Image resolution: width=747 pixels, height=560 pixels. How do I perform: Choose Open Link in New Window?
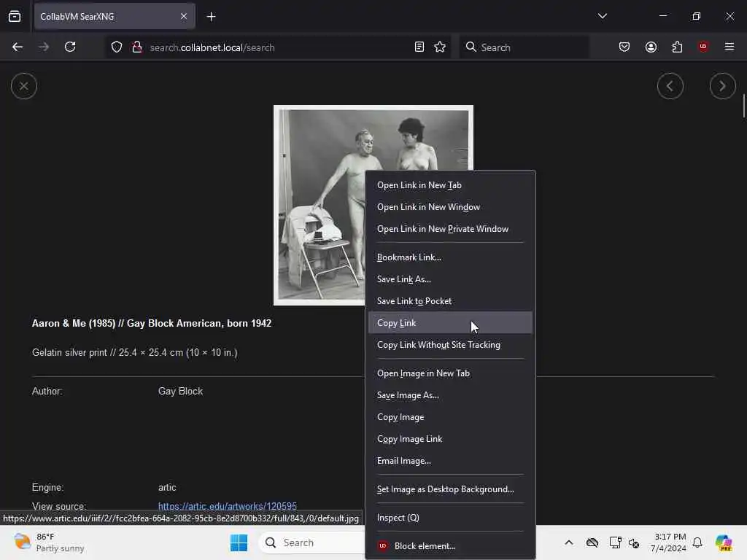[x=450, y=207]
